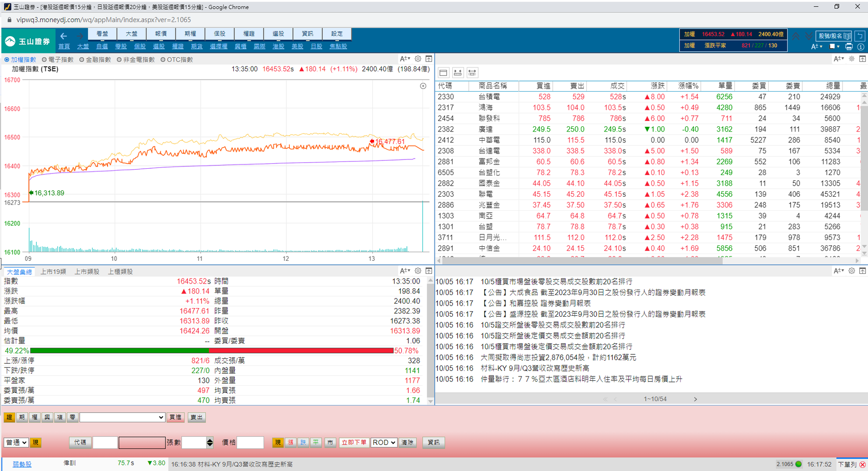Click the 價格 price input field
Viewport: 868px width, 471px height.
tap(250, 443)
